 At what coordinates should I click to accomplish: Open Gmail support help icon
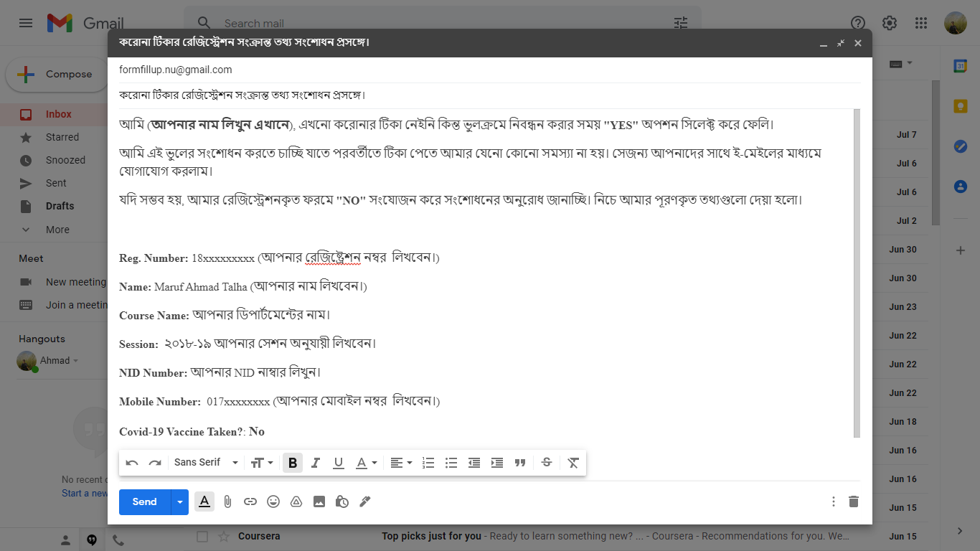857,23
